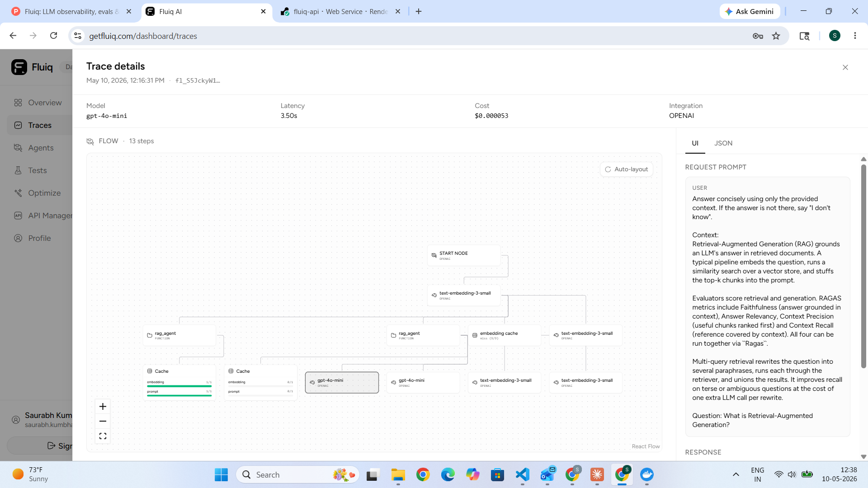Viewport: 868px width, 488px height.
Task: Click the Ask Gemini button
Action: click(x=750, y=11)
